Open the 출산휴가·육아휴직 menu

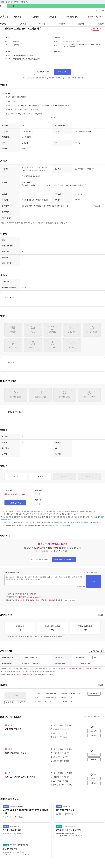tap(96, 17)
